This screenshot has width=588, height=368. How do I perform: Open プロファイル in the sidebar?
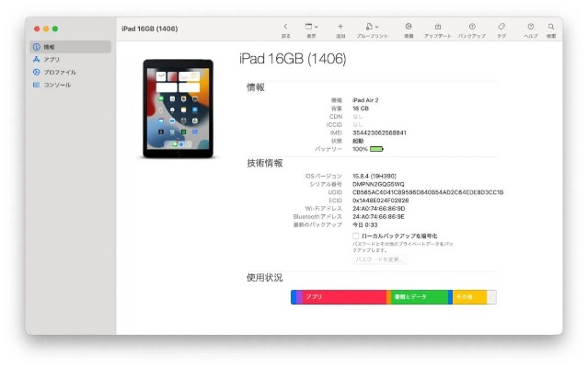71,73
